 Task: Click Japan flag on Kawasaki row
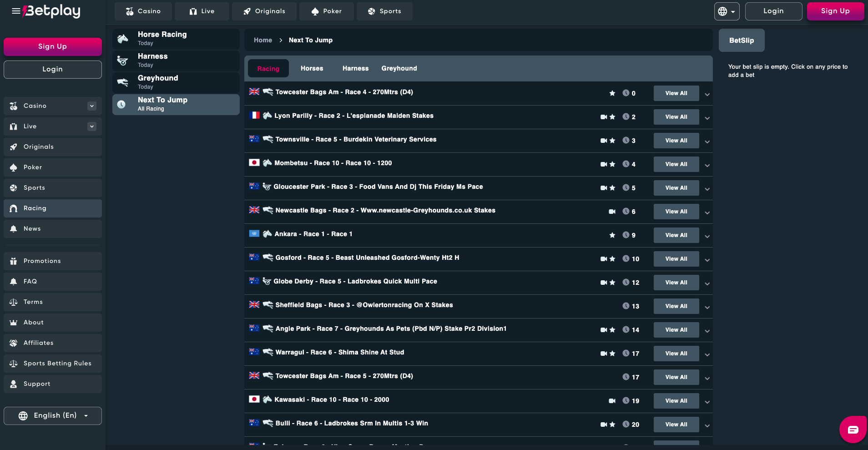tap(254, 399)
